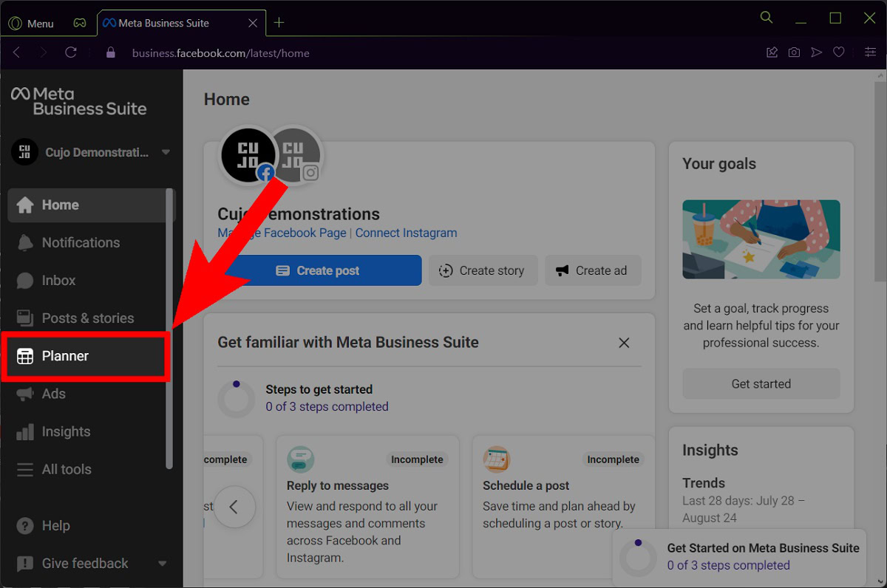Open the Opera Menu
This screenshot has height=588, width=887.
click(31, 23)
